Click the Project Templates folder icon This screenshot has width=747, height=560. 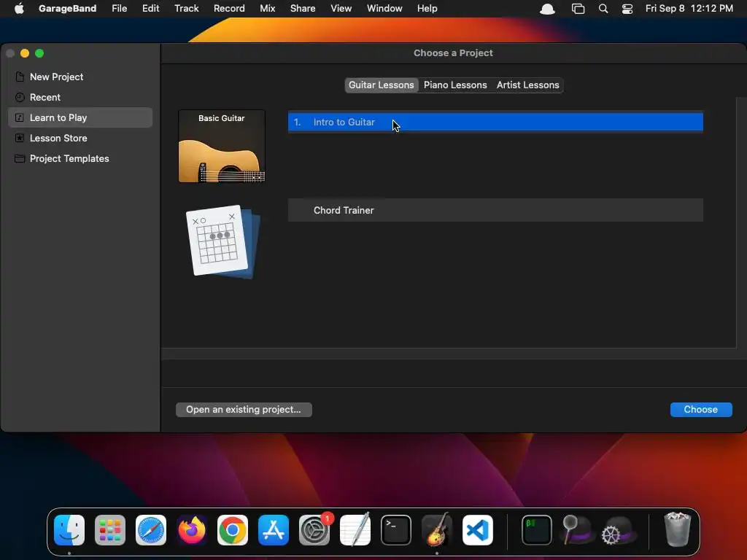20,158
